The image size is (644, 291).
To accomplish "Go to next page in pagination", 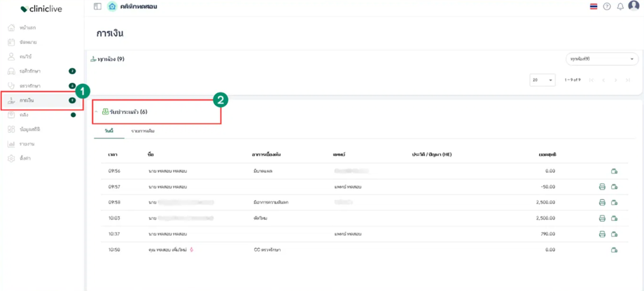I will tap(615, 80).
